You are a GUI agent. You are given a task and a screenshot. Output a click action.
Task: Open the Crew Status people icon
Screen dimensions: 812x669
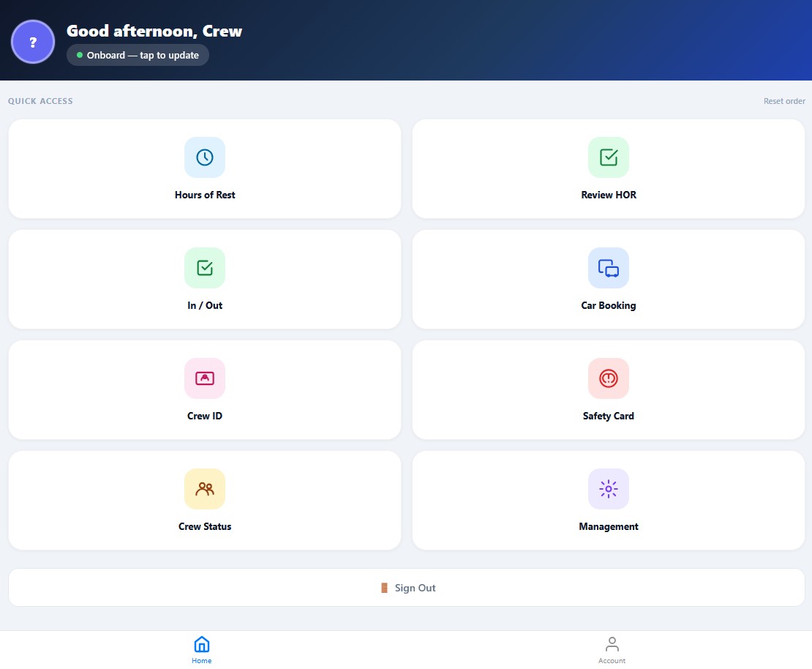click(205, 489)
